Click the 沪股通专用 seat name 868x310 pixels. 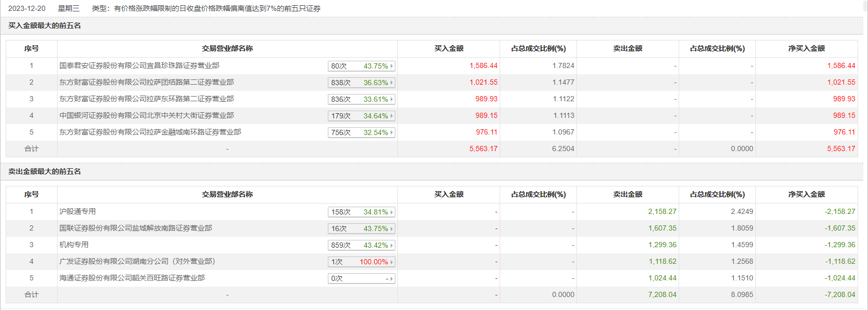[77, 211]
